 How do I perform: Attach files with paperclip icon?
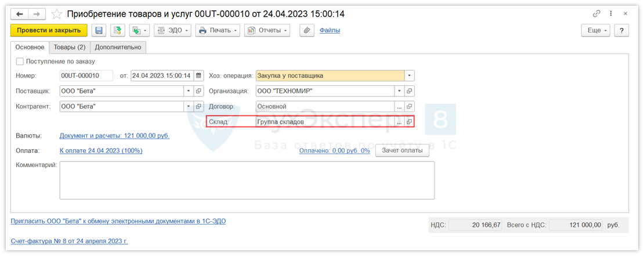point(307,30)
